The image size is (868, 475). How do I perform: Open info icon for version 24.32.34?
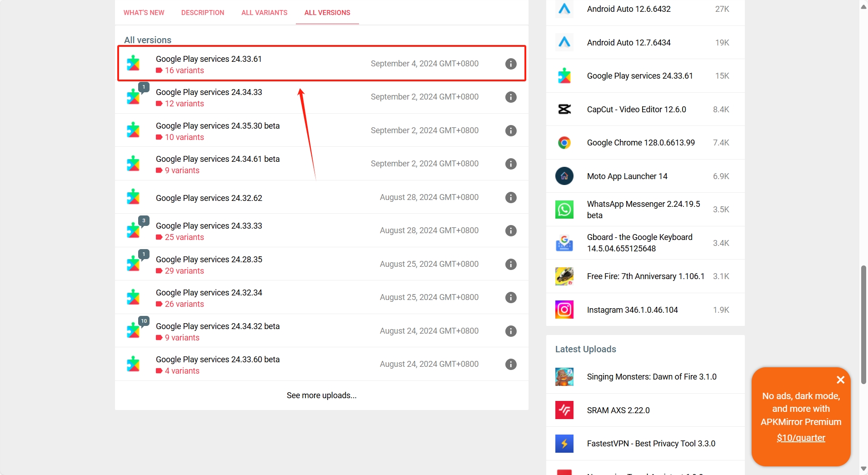point(511,297)
